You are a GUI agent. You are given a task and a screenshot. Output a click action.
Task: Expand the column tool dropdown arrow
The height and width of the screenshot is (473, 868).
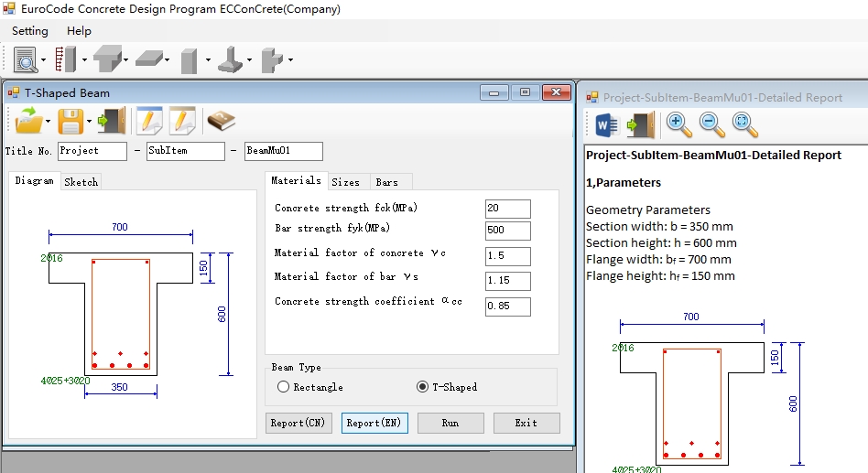[208, 59]
